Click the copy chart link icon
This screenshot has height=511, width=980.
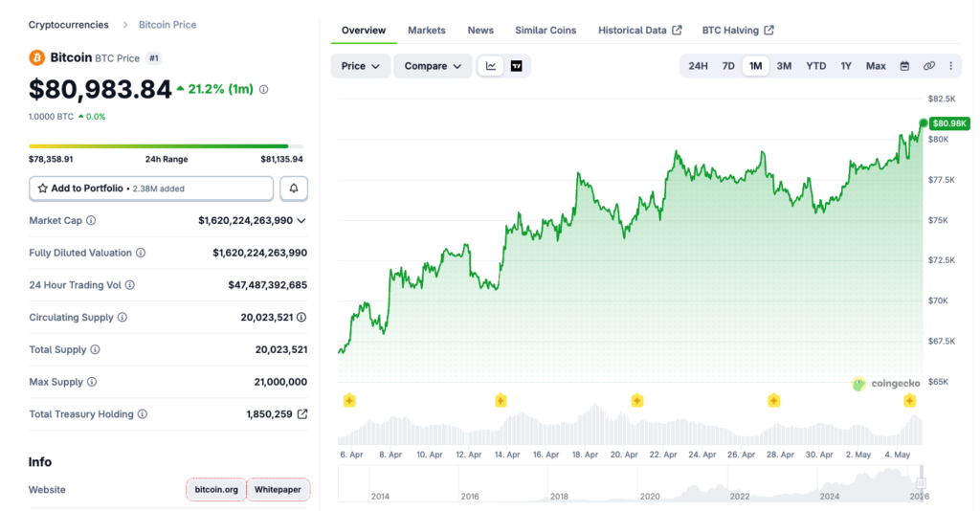pyautogui.click(x=929, y=66)
